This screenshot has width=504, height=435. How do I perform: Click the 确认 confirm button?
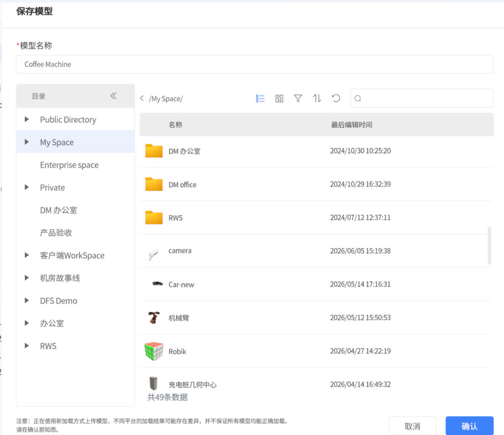click(x=469, y=426)
